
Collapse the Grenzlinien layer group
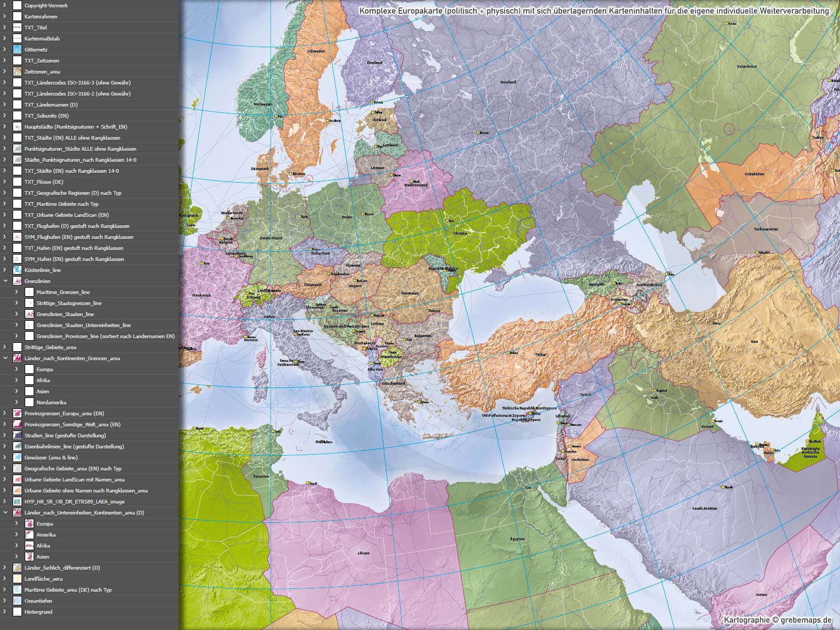pos(5,281)
